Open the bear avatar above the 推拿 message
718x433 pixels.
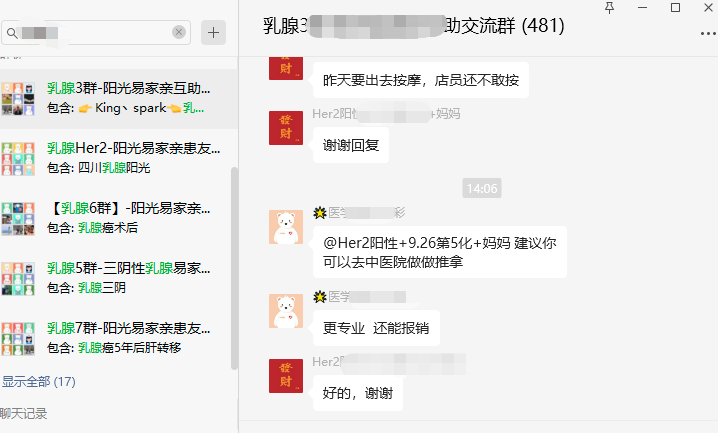coord(286,227)
